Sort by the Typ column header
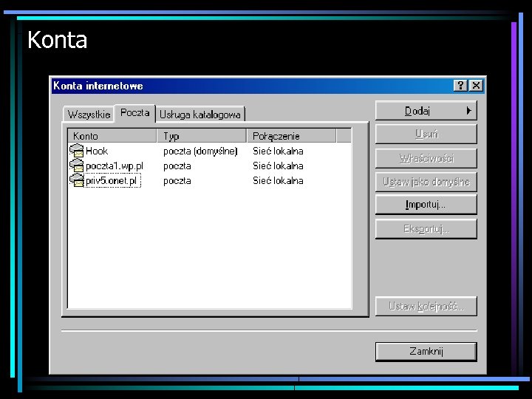532x399 pixels. [202, 136]
